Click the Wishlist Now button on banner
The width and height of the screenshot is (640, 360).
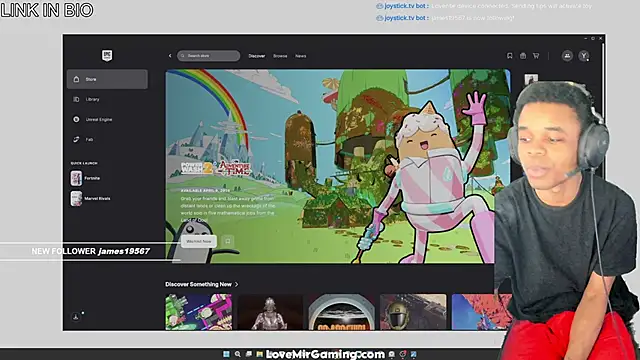click(199, 241)
